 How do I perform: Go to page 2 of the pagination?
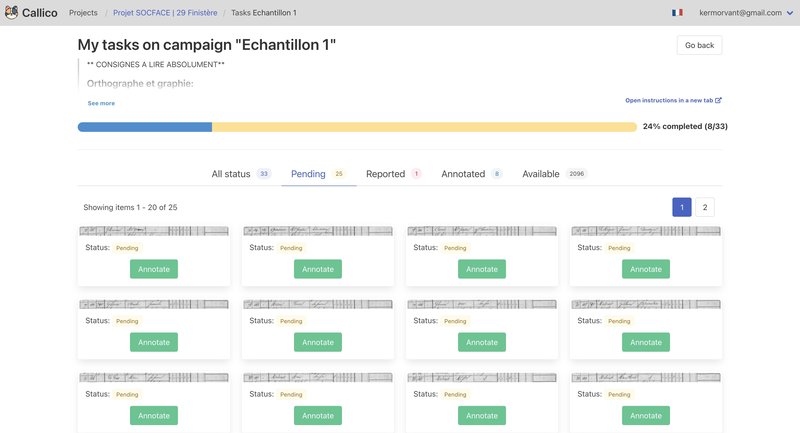click(x=705, y=207)
